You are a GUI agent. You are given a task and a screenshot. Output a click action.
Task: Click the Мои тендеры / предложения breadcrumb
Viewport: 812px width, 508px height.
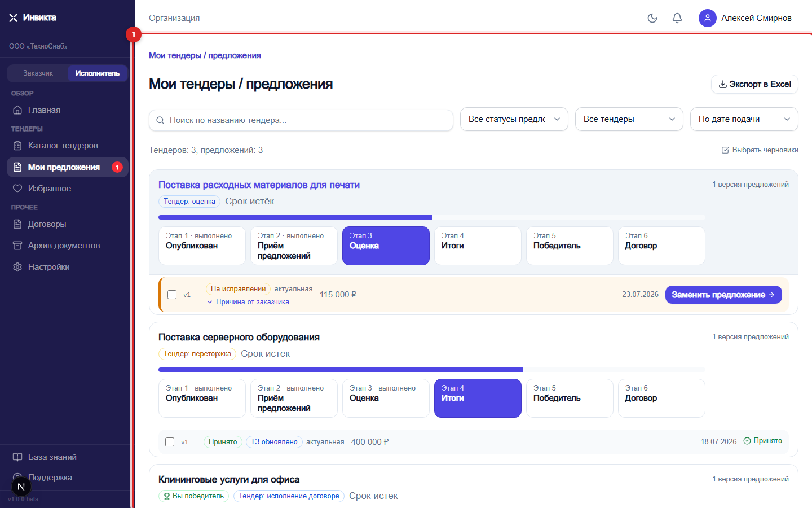[205, 55]
